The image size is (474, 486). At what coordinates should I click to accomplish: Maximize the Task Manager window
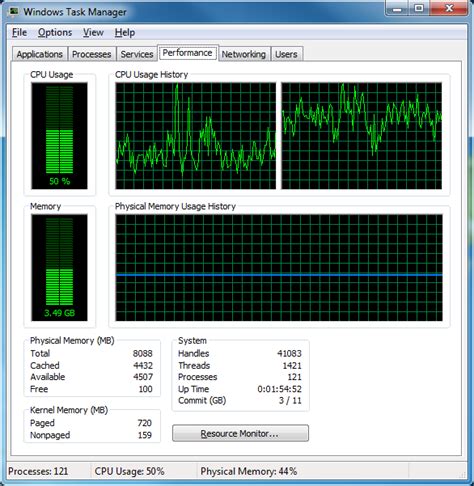tap(419, 8)
